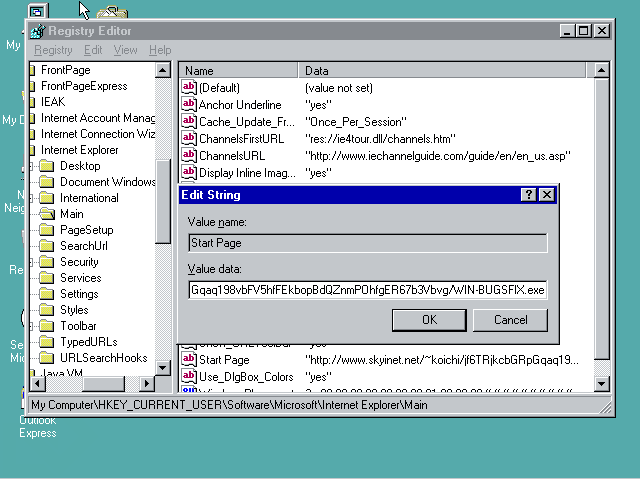Open the View menu
The width and height of the screenshot is (640, 480).
tap(125, 50)
